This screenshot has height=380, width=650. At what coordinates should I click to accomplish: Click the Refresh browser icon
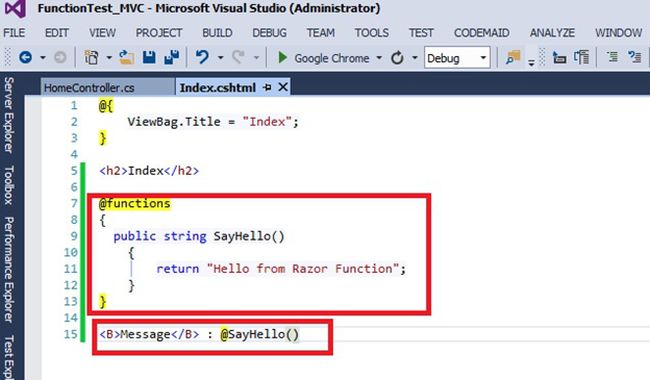(x=397, y=58)
